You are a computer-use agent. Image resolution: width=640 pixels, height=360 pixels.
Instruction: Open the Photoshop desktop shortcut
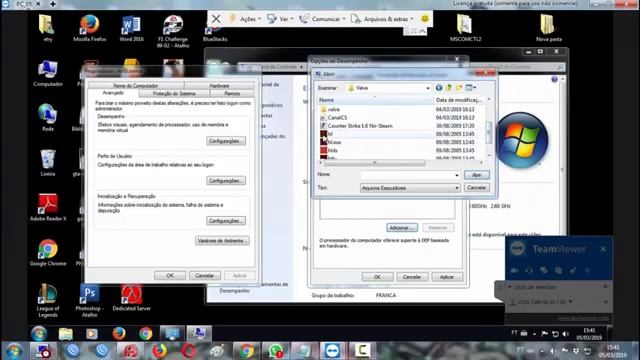pos(89,300)
